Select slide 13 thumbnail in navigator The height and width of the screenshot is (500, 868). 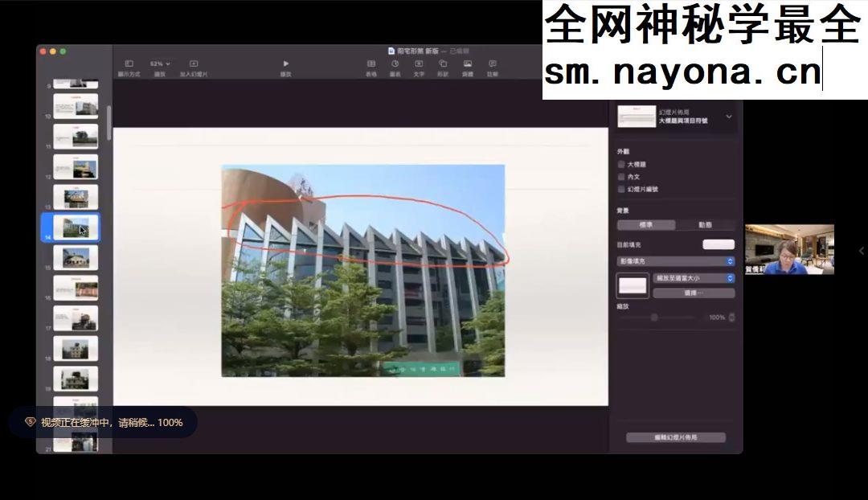[x=76, y=197]
